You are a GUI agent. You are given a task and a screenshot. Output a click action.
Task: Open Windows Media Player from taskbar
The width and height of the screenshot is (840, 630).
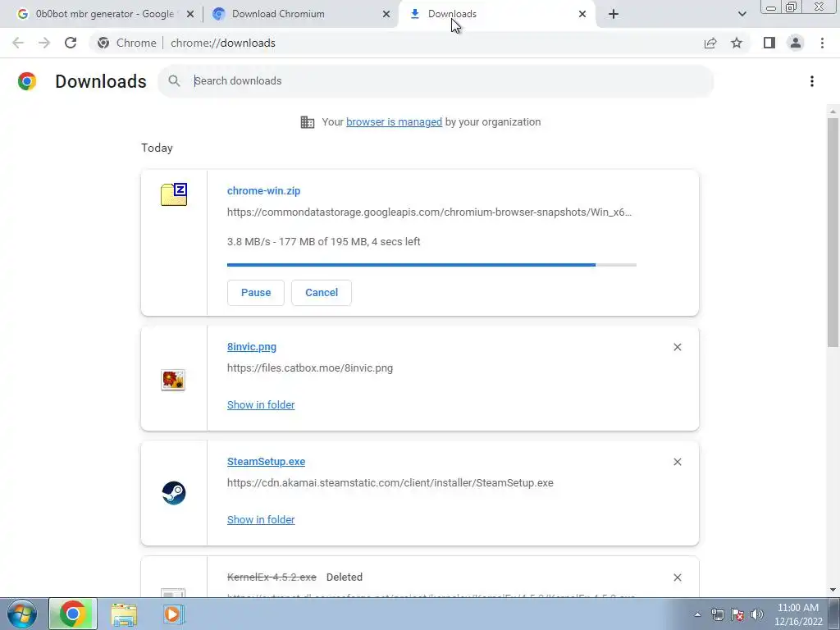point(173,614)
